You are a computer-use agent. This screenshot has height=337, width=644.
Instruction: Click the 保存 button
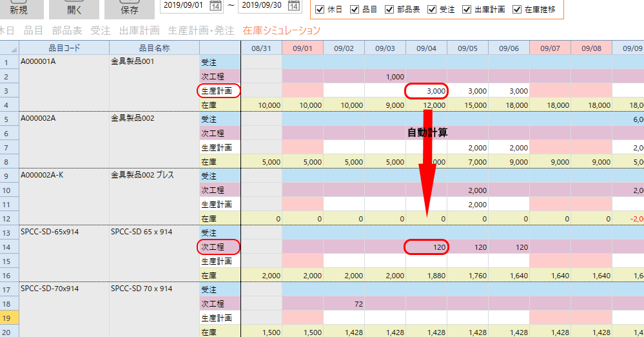click(130, 9)
